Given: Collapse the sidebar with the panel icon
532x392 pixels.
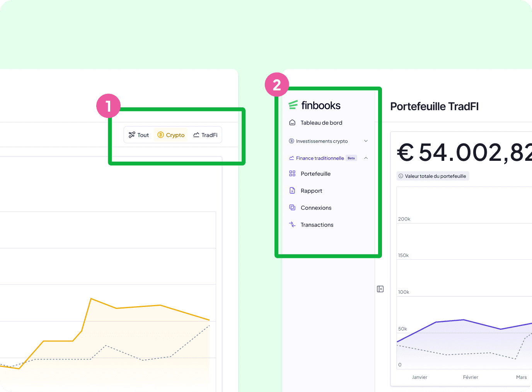Looking at the screenshot, I should (x=380, y=289).
